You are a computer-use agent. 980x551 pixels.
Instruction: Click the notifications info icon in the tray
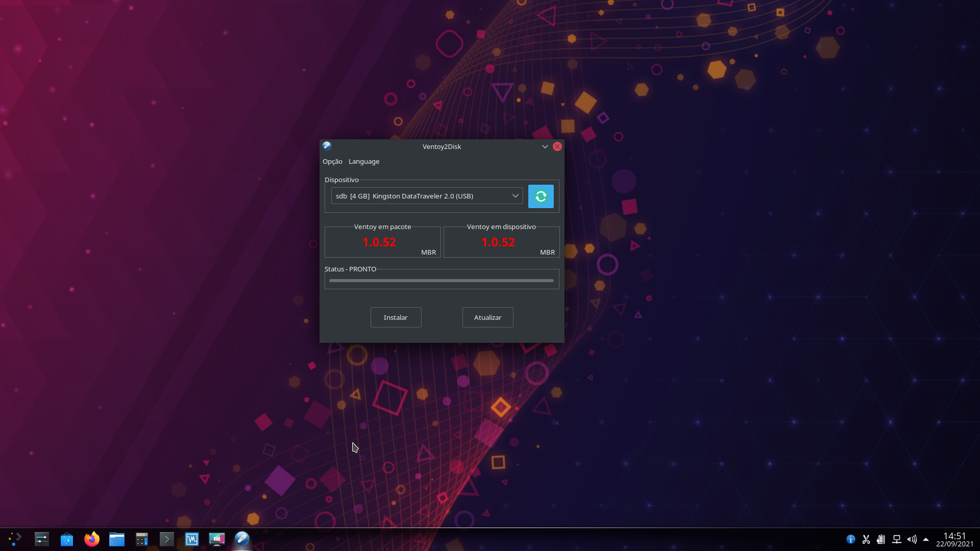point(851,539)
